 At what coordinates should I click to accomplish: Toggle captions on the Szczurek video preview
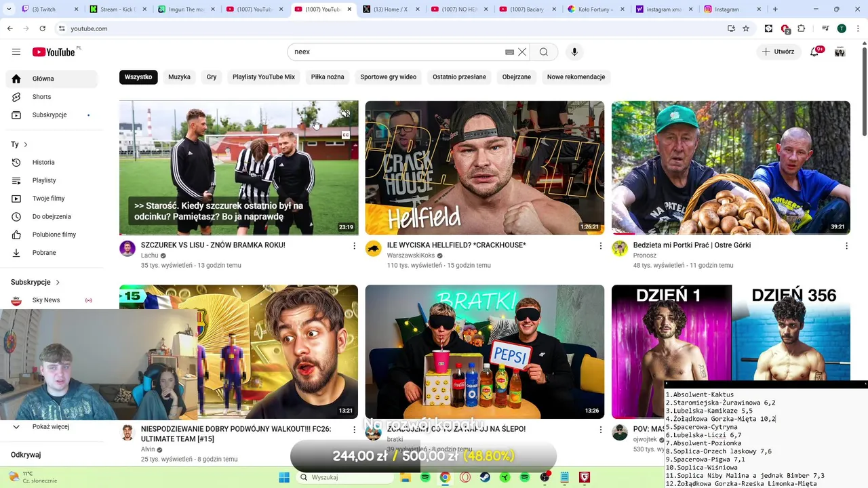coord(345,135)
